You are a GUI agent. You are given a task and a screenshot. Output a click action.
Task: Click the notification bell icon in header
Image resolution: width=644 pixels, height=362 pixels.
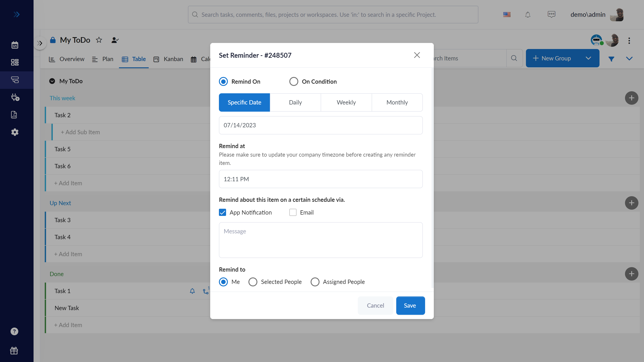click(x=527, y=15)
